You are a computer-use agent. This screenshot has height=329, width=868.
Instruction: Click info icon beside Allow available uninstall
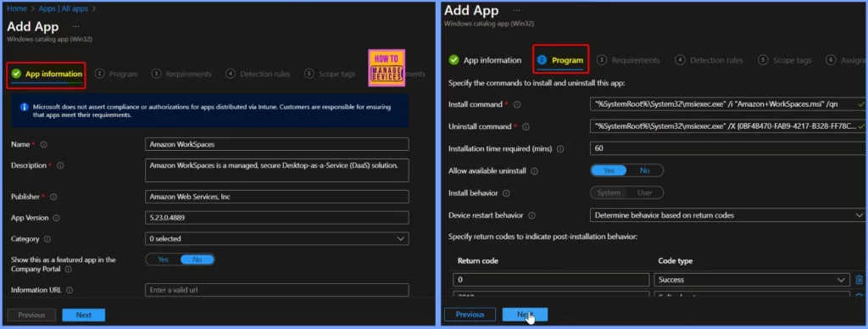tap(534, 171)
